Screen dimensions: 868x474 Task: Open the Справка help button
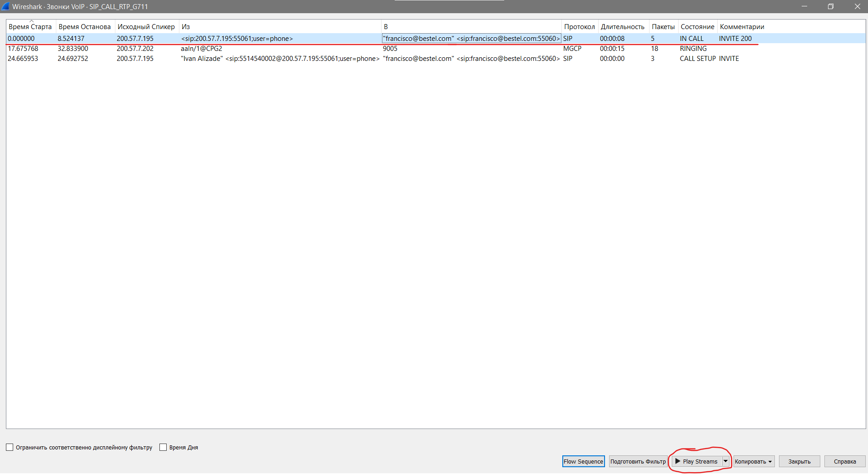[845, 461]
